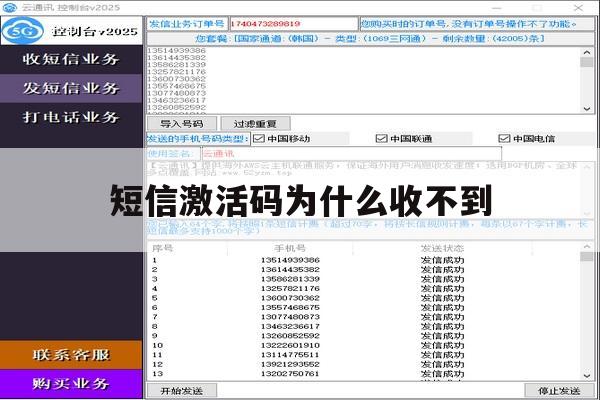Select table row with 13921293552
The width and height of the screenshot is (600, 400).
[364, 364]
